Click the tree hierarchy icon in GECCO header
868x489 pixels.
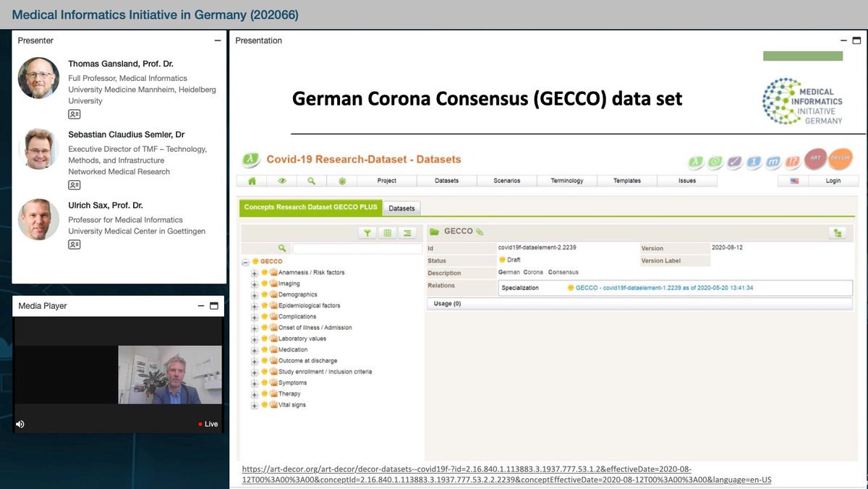(838, 233)
